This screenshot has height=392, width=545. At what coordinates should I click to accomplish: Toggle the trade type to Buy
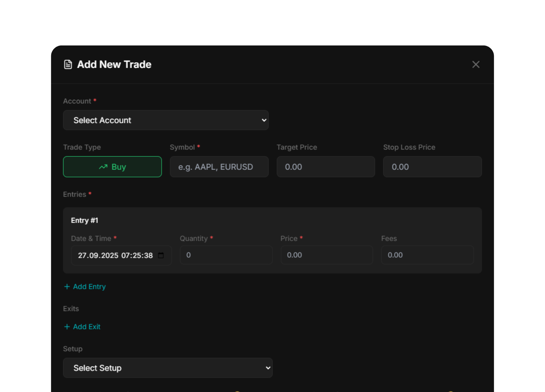(112, 167)
